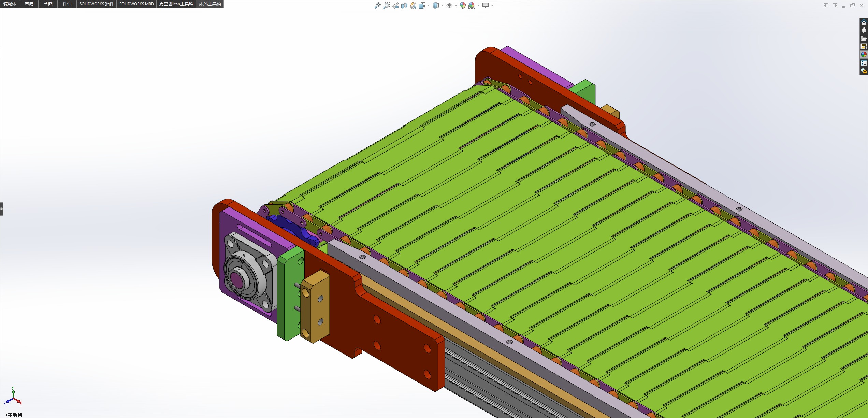Screen dimensions: 868x418
Task: Open the 沐风工具箱 tab
Action: 210,4
